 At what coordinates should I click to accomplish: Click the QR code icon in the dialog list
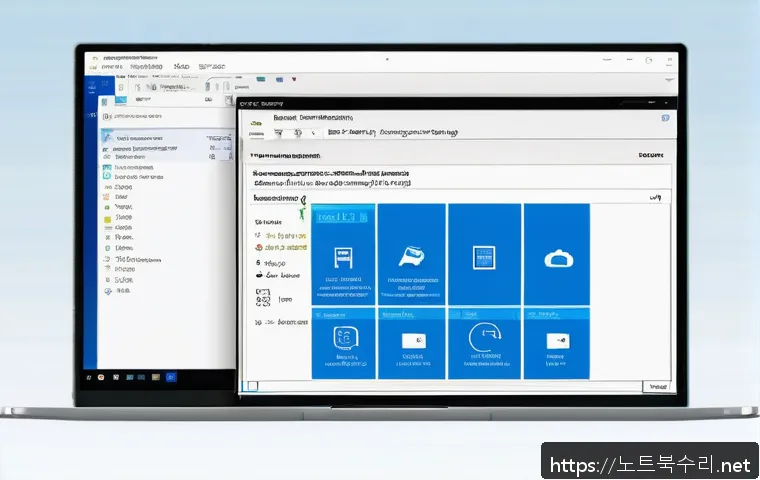tap(263, 297)
